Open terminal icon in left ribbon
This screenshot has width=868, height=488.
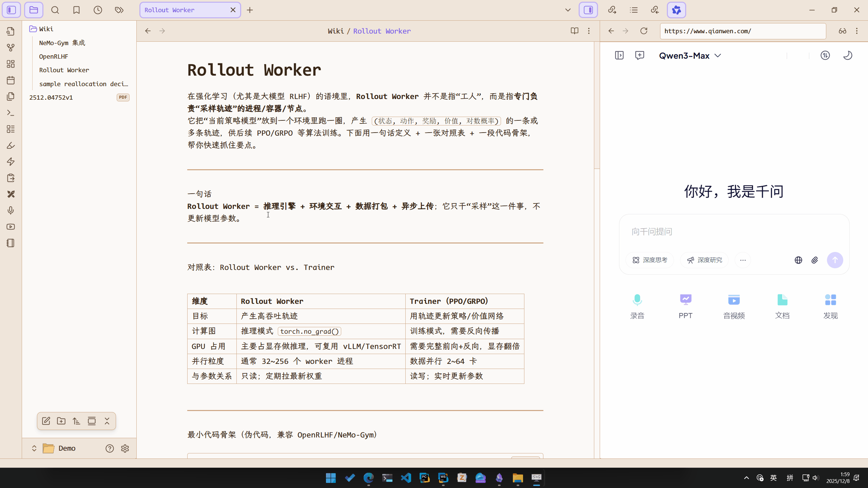11,113
